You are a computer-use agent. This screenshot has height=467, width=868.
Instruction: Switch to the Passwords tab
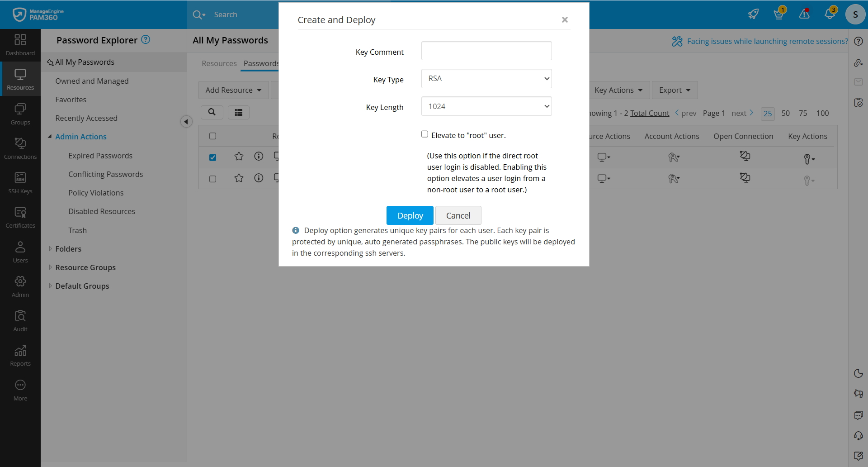coord(261,63)
